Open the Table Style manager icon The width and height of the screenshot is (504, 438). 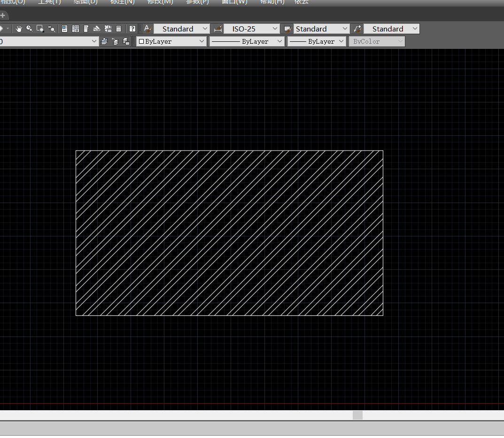pos(287,29)
